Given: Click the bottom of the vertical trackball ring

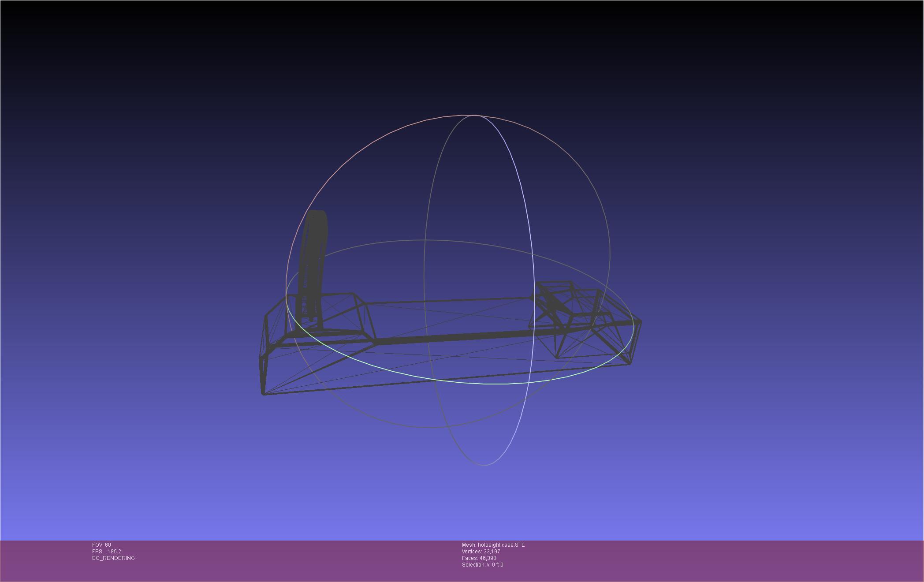Looking at the screenshot, I should coord(484,465).
